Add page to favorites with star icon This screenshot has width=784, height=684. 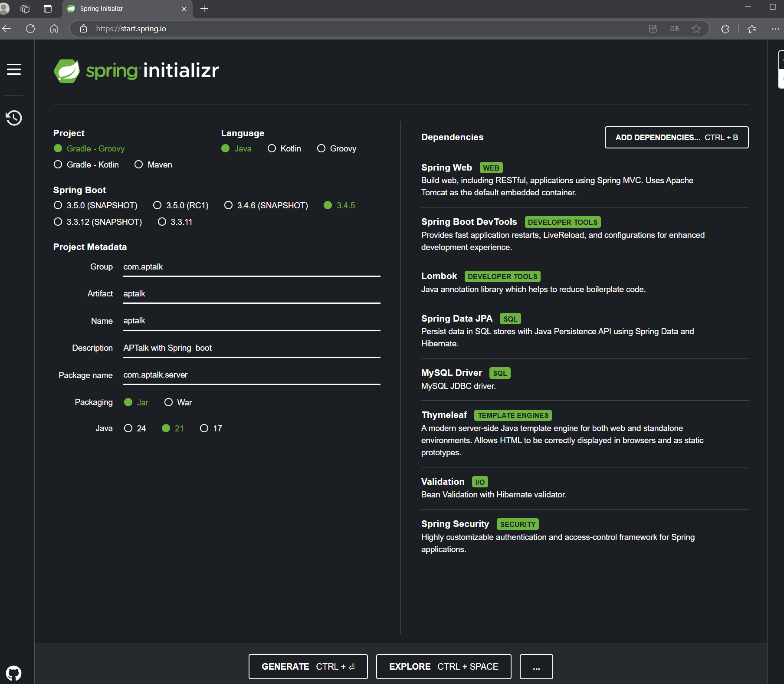point(696,29)
